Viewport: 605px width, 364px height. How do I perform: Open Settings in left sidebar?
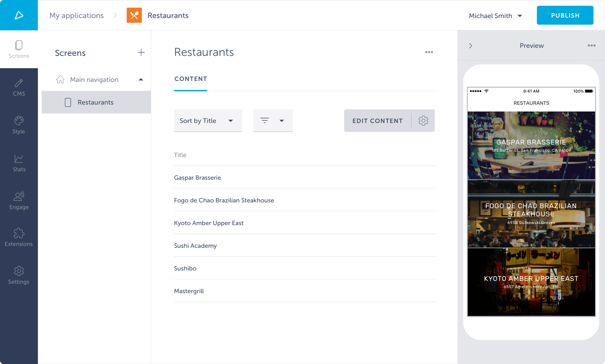(19, 275)
